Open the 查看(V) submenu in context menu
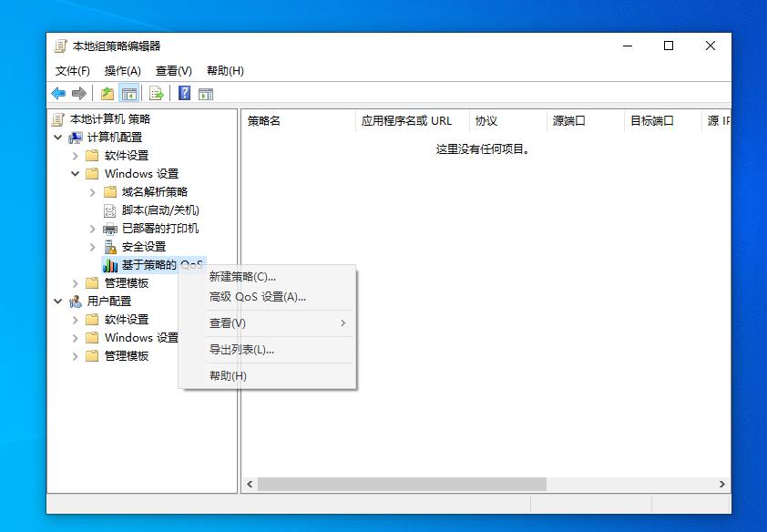767x532 pixels. (x=227, y=322)
